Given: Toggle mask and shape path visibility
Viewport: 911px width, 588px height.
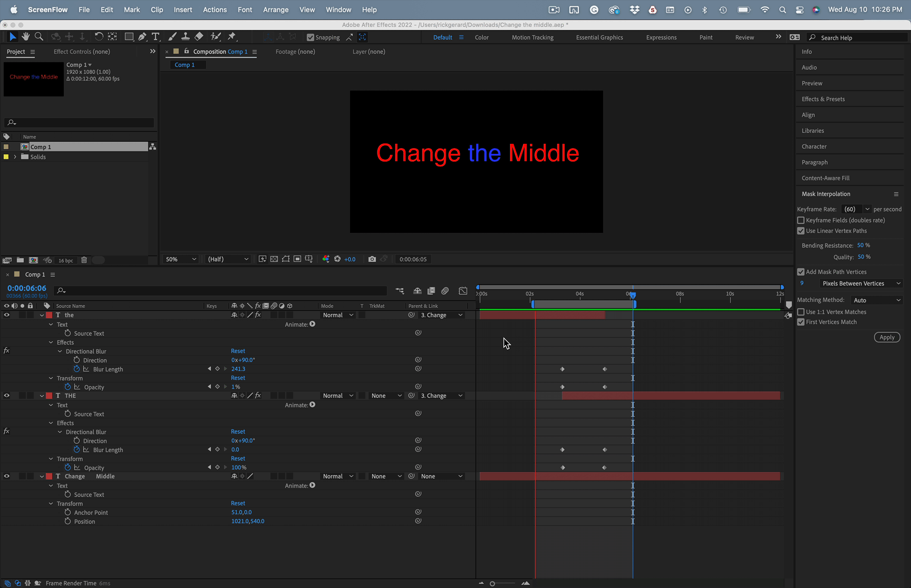Looking at the screenshot, I should [286, 259].
